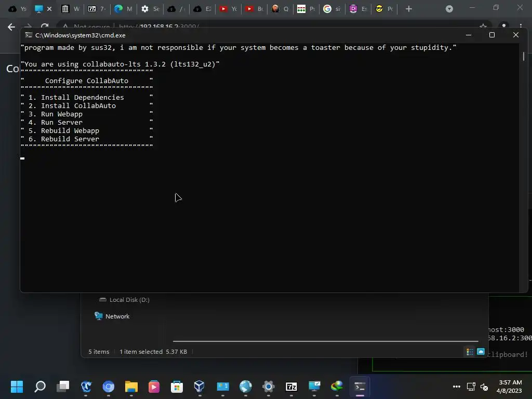Switch to the 'Q' avatar tab

[280, 9]
